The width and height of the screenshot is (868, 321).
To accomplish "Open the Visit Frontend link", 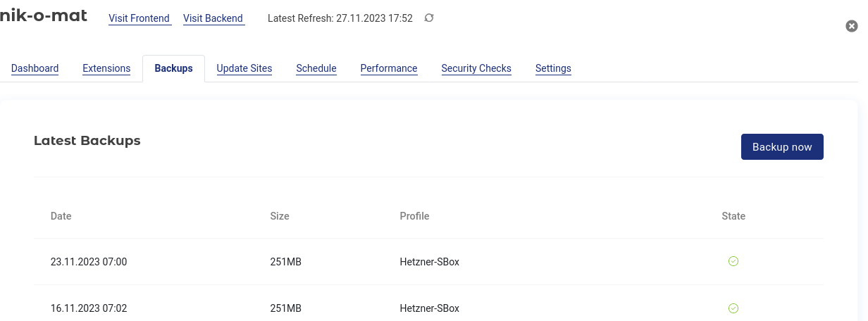I will click(x=139, y=18).
